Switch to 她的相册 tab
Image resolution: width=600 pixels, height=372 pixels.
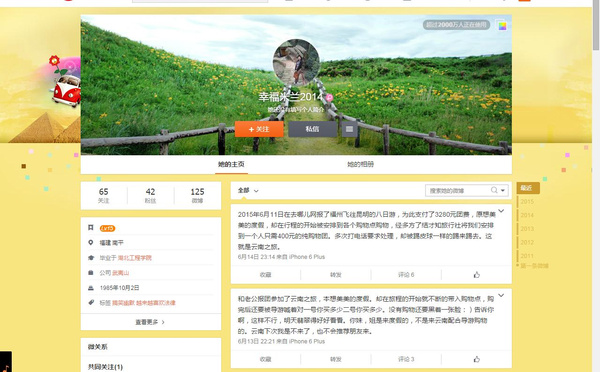(x=360, y=164)
